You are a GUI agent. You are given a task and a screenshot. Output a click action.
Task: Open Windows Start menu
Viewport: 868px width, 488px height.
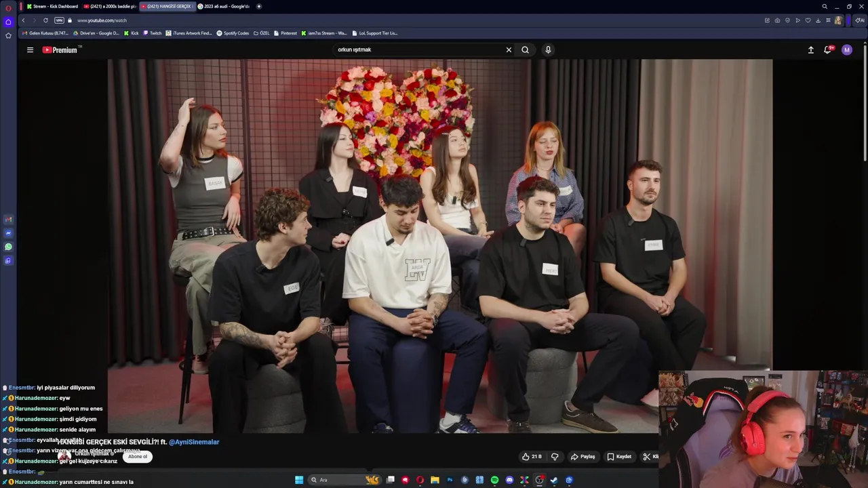(x=299, y=480)
